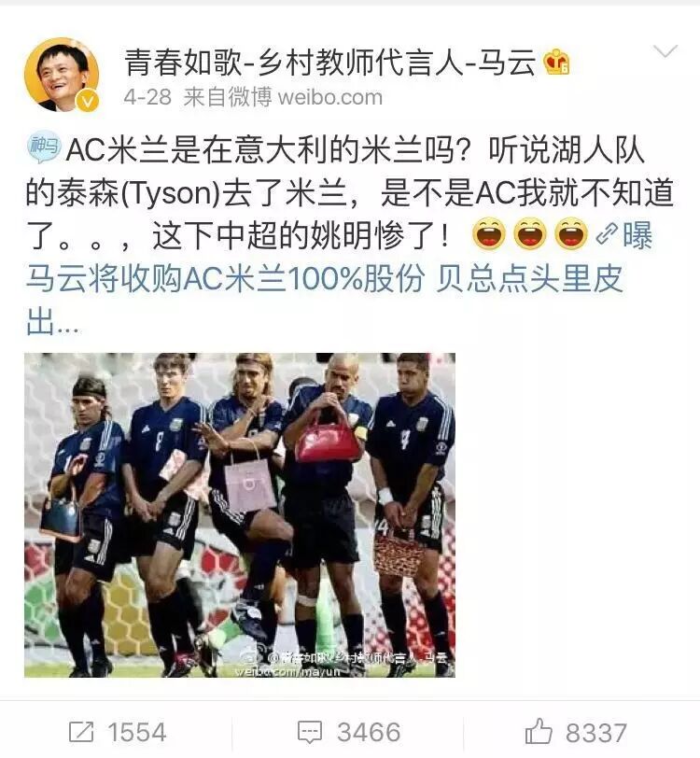The height and width of the screenshot is (758, 700).
Task: Tap the first laughing emoji in post
Action: 489,234
